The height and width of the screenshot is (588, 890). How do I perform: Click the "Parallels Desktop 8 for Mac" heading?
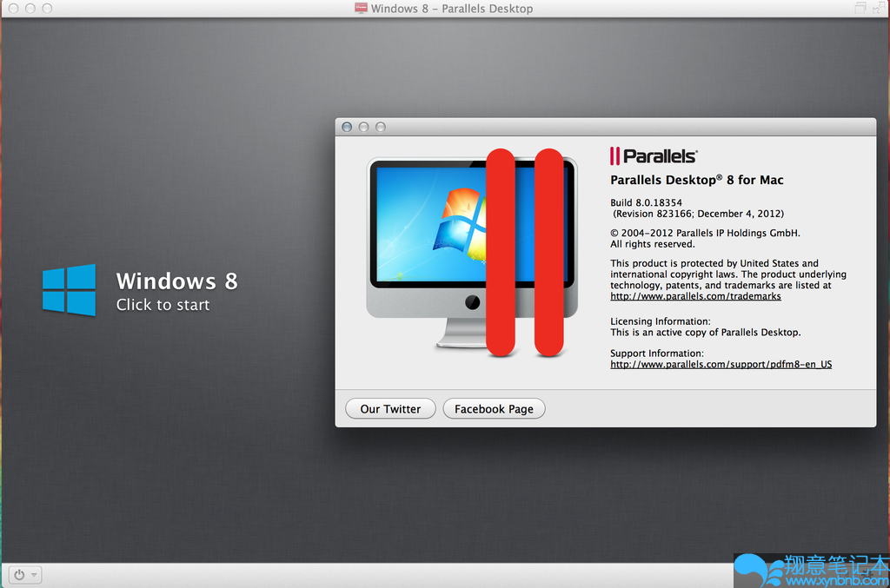click(696, 180)
